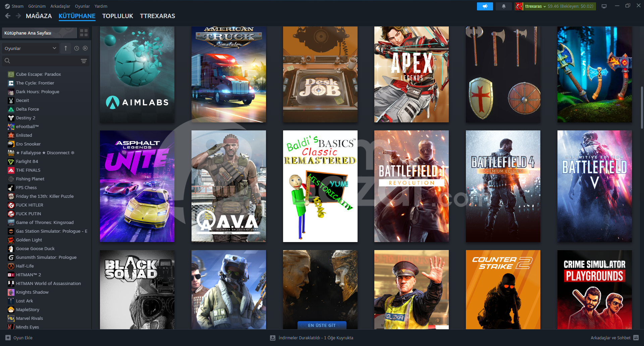Click the forward navigation arrow

click(x=18, y=16)
